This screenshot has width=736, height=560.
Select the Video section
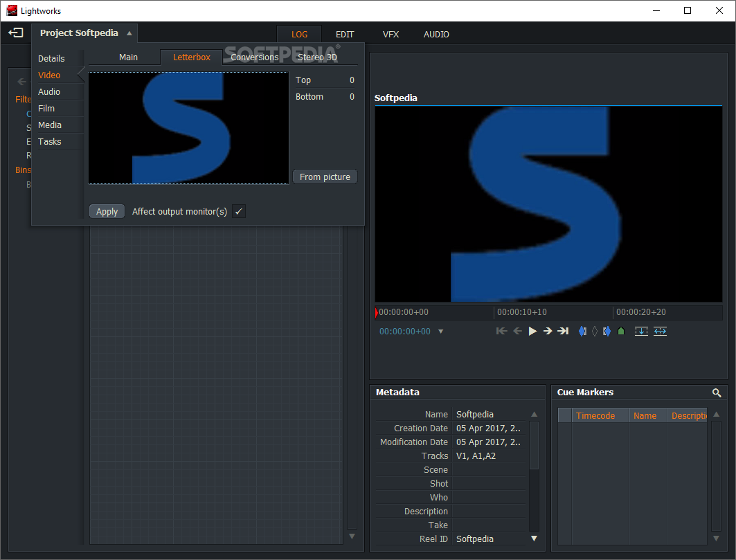click(49, 75)
